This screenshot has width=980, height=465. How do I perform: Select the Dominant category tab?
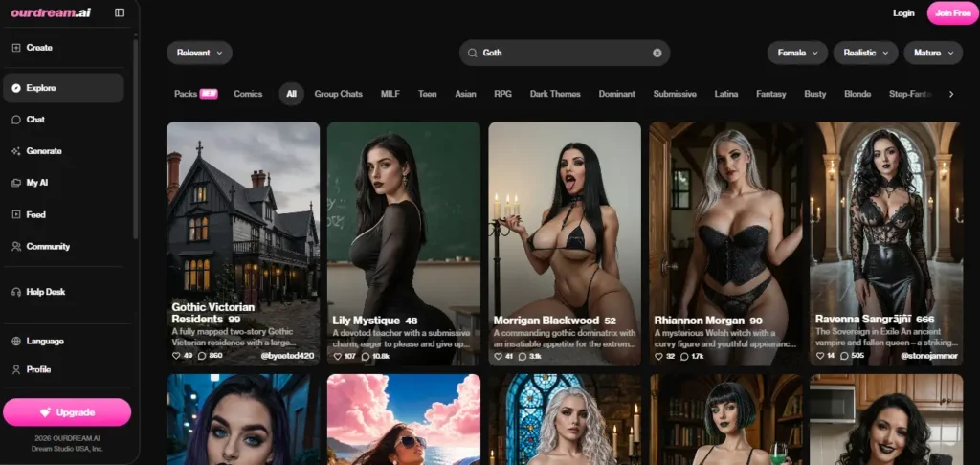tap(617, 94)
